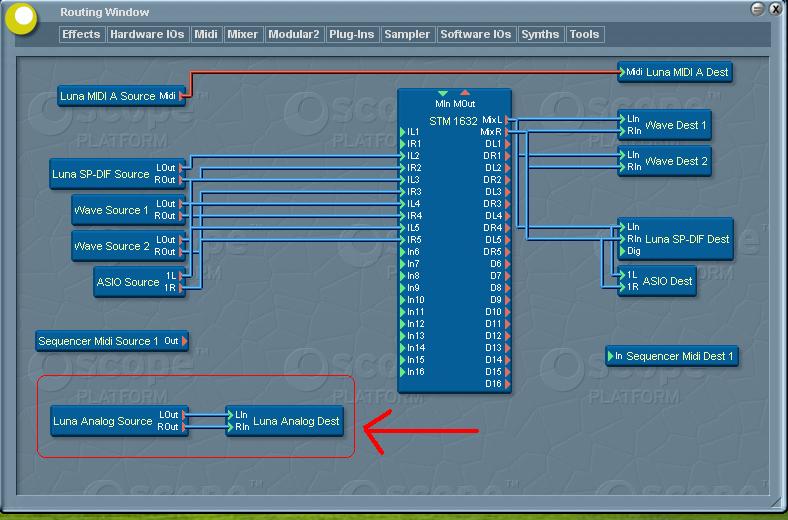
Task: Open the Software IOs menu
Action: click(x=476, y=34)
